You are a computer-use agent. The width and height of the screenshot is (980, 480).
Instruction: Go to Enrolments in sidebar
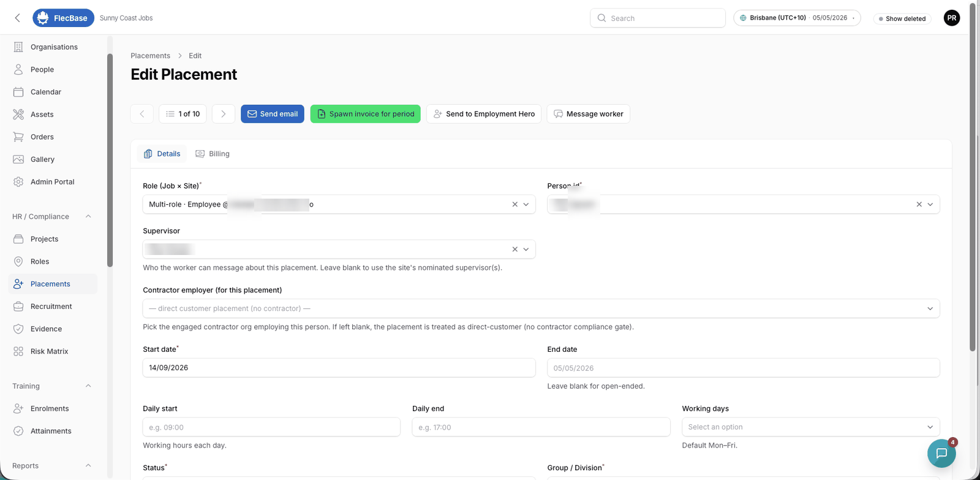53,409
